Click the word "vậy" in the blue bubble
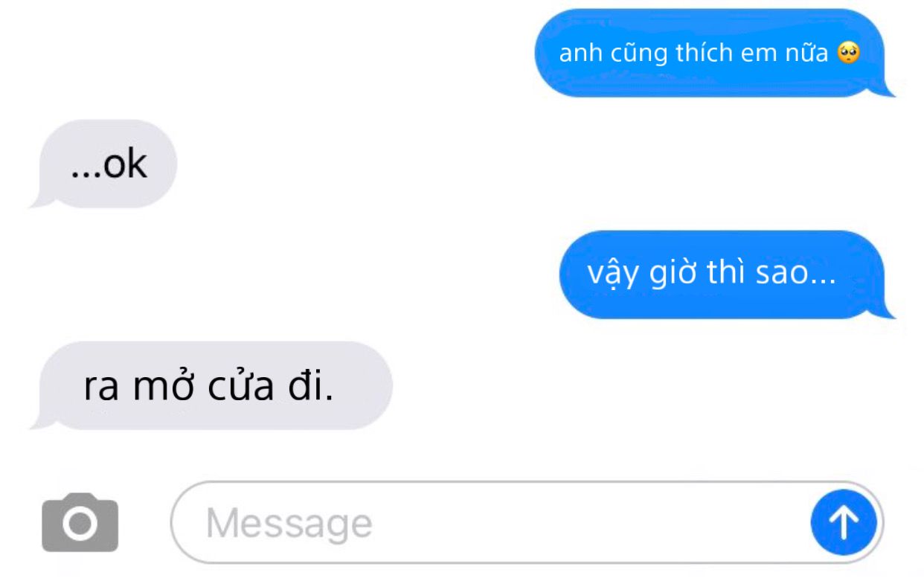Screen dimensions: 924x578 coord(614,274)
